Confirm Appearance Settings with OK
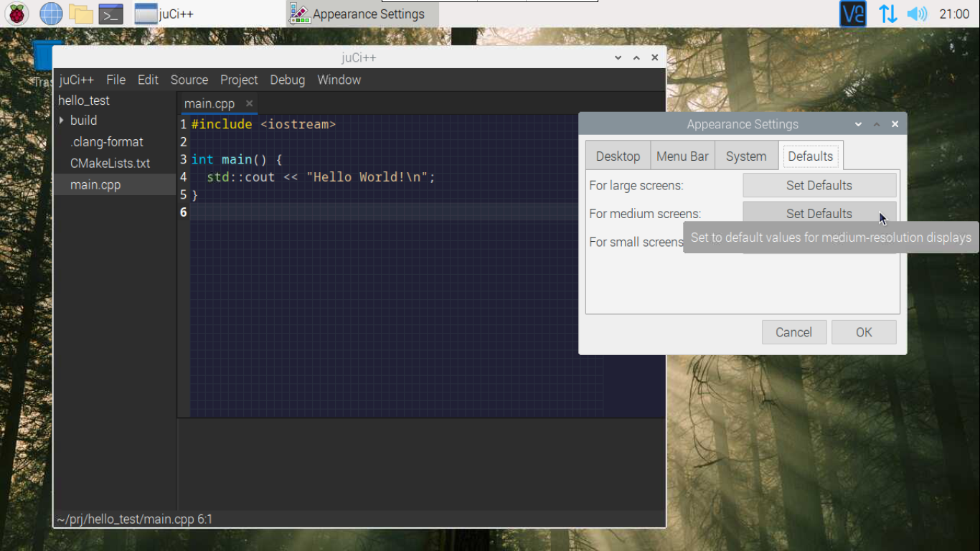 pos(864,332)
